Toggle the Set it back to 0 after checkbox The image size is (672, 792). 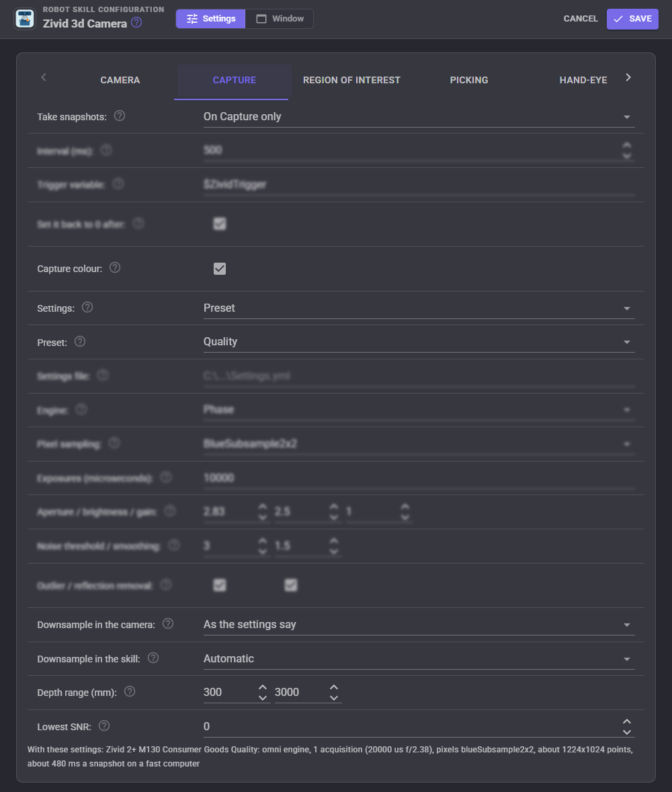(x=219, y=224)
